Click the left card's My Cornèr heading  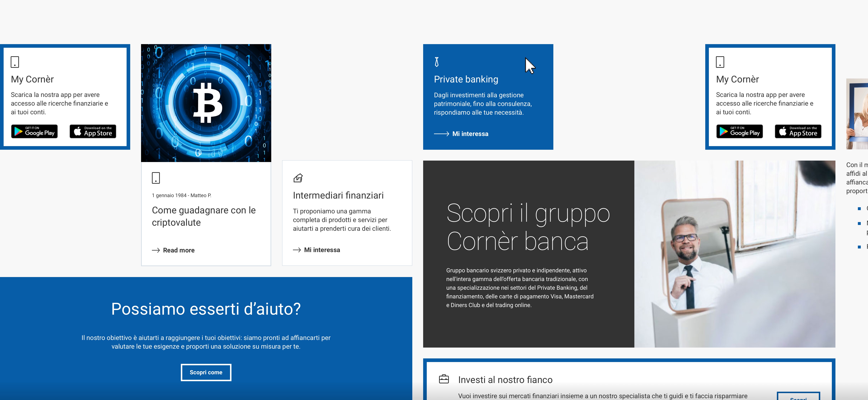click(x=32, y=79)
